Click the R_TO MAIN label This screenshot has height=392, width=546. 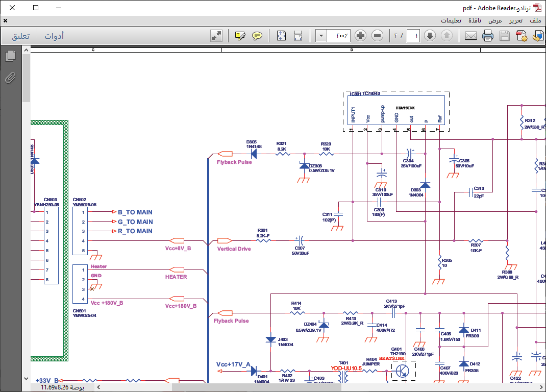click(135, 231)
